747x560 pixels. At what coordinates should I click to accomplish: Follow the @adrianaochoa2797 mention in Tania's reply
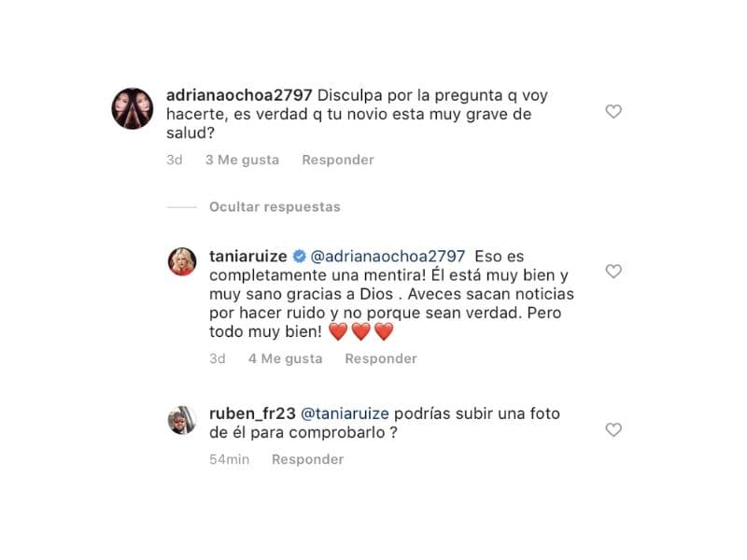point(388,256)
